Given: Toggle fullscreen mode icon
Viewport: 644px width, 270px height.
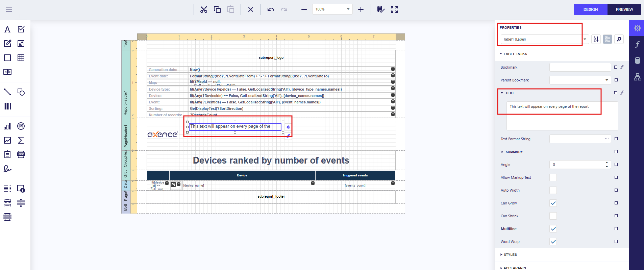Looking at the screenshot, I should (394, 9).
